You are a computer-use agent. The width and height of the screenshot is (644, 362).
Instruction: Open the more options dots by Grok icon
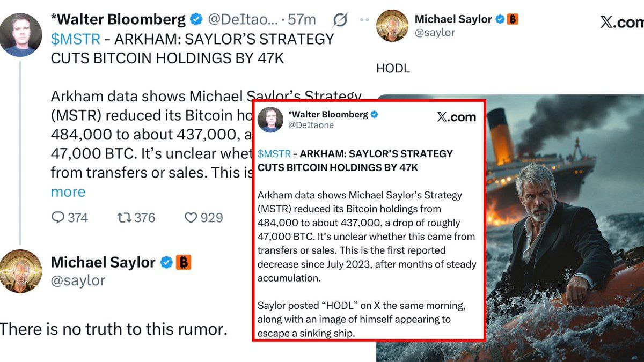click(x=364, y=20)
